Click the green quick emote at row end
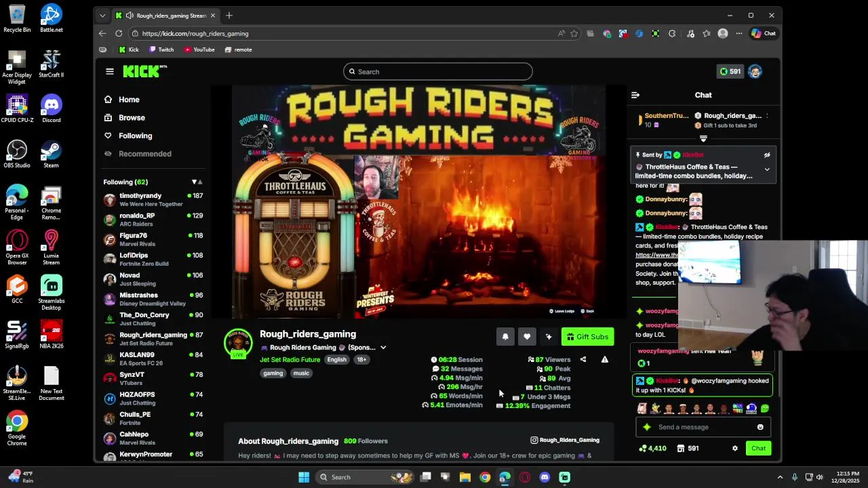Screen dimensions: 868x488 [765, 408]
